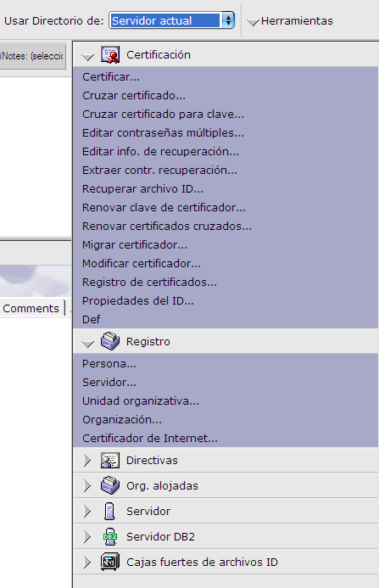
Task: Expand the Servidor section arrow
Action: tap(87, 511)
